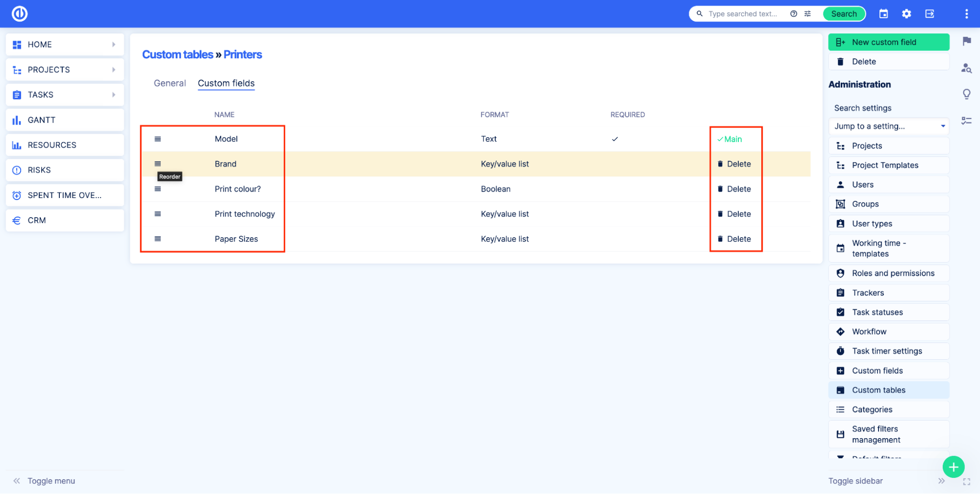Image resolution: width=980 pixels, height=494 pixels.
Task: Delete the Print technology field
Action: point(734,214)
